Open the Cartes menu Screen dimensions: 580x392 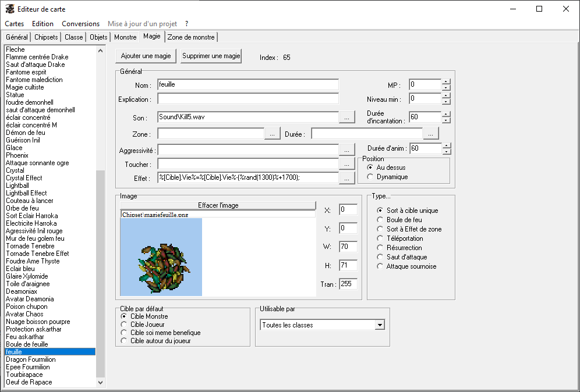[15, 24]
